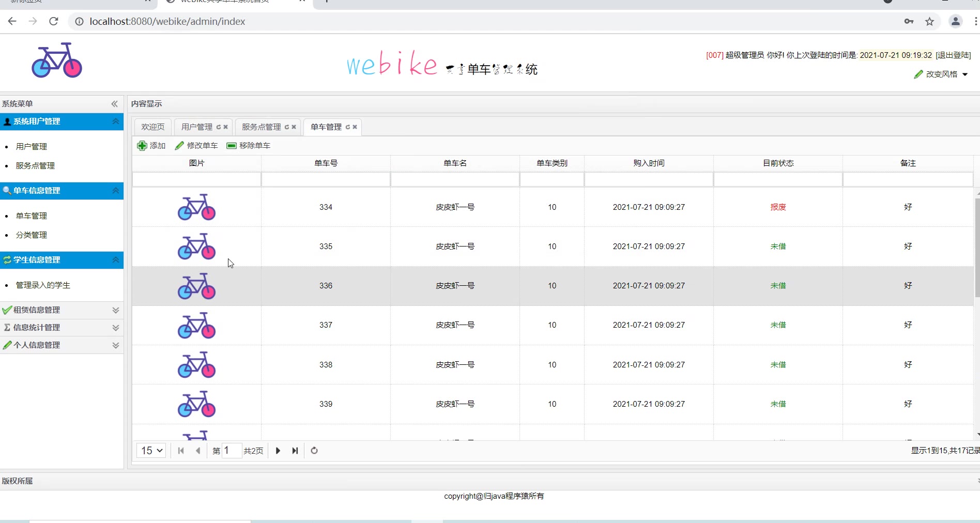This screenshot has height=523, width=980.
Task: Click the 修改单车 pencil icon
Action: pos(179,146)
